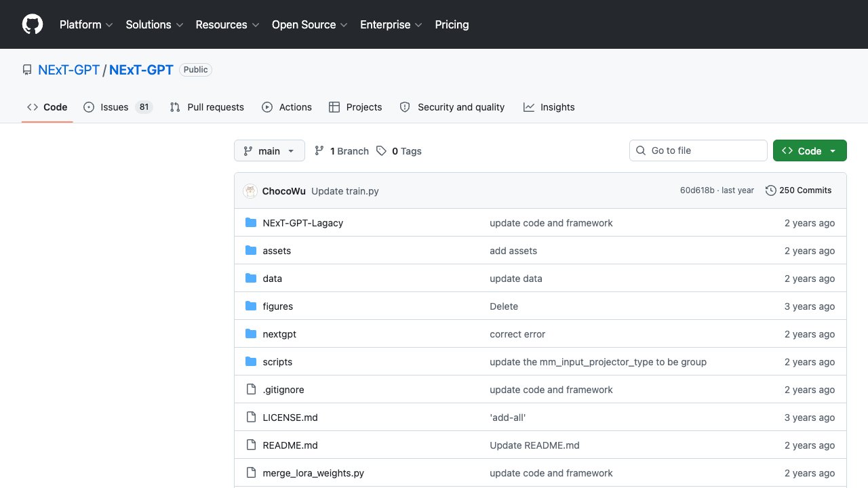The image size is (868, 488).
Task: Click ChocoWu's avatar image
Action: tap(250, 191)
